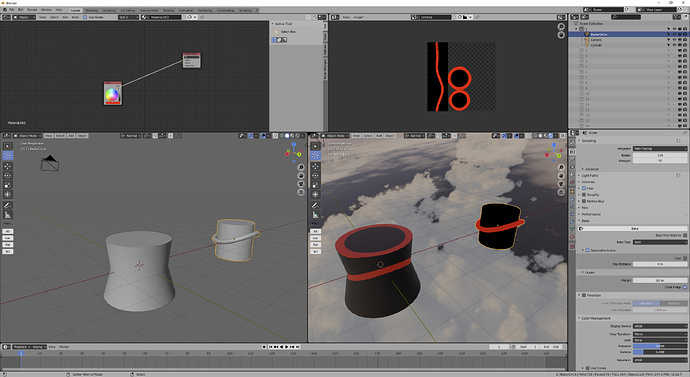The width and height of the screenshot is (690, 377).
Task: Open the Display Device dropdown
Action: (x=660, y=326)
